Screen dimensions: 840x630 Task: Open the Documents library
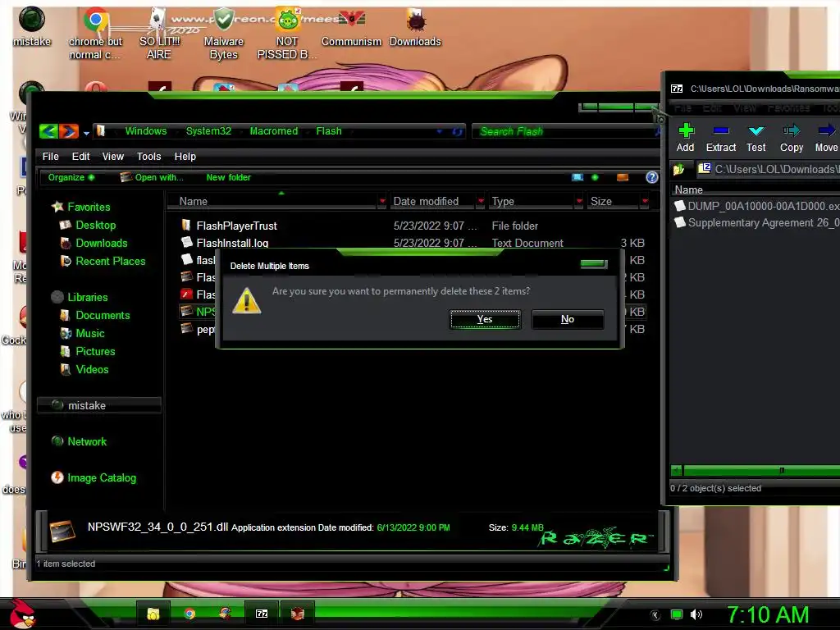point(103,316)
